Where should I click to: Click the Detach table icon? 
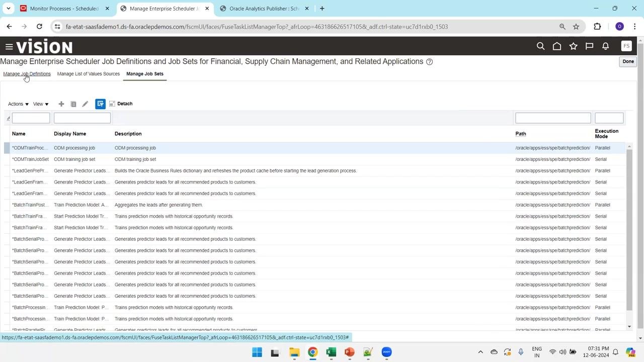coord(112,104)
